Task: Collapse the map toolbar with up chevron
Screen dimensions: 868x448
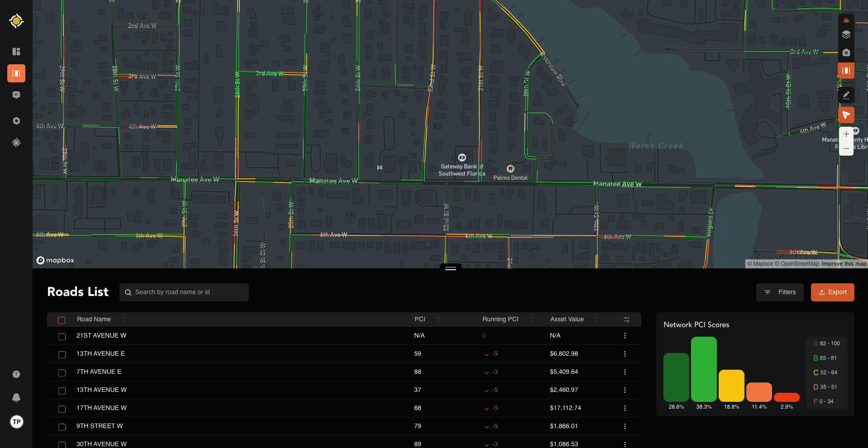Action: pyautogui.click(x=846, y=20)
